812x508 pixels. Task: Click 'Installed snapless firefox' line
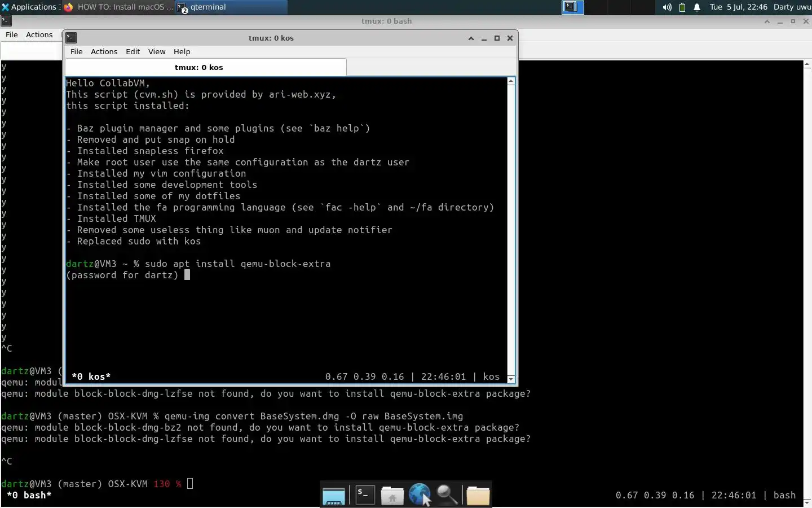pos(144,151)
